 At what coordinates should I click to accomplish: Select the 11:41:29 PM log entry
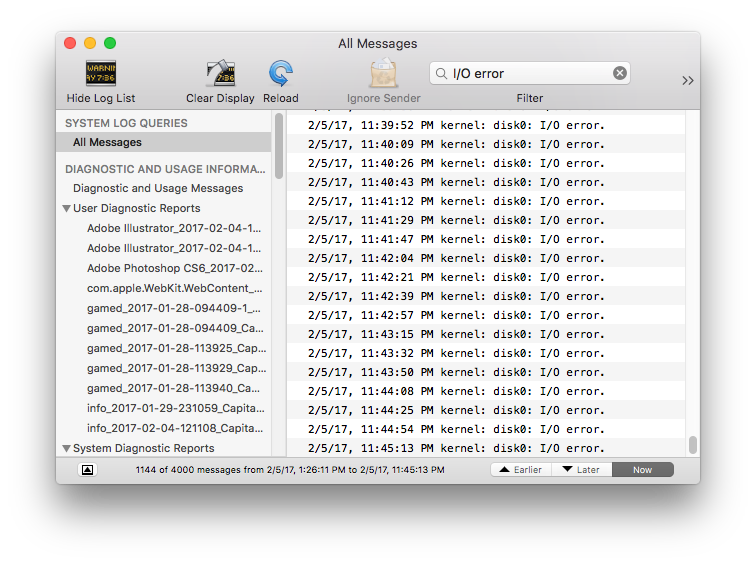click(486, 220)
